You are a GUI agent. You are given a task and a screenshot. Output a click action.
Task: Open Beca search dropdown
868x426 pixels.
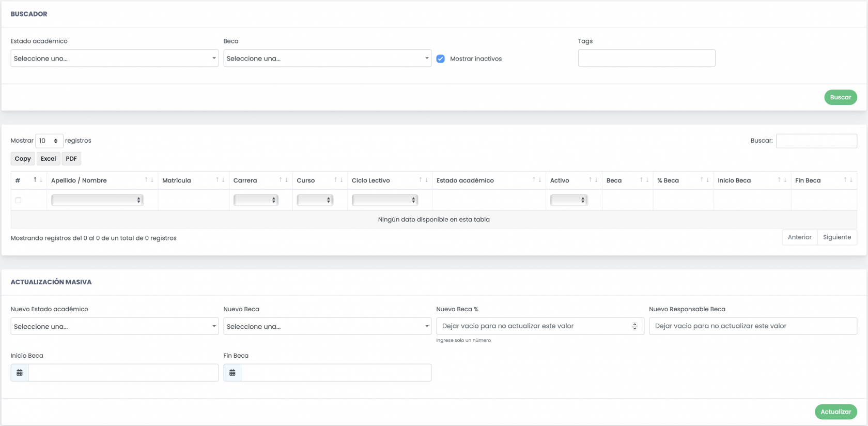click(x=328, y=58)
